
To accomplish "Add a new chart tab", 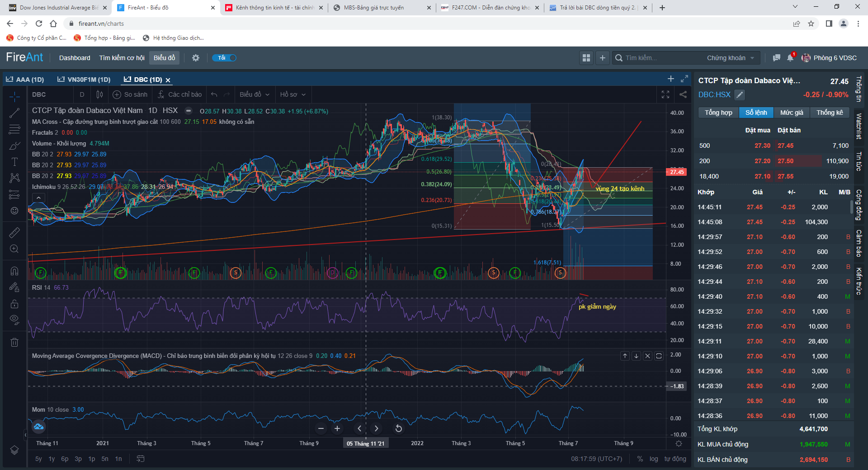I will click(671, 79).
